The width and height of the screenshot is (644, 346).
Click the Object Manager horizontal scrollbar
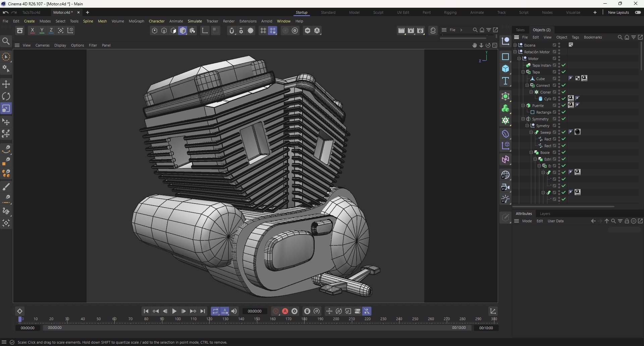click(x=563, y=207)
